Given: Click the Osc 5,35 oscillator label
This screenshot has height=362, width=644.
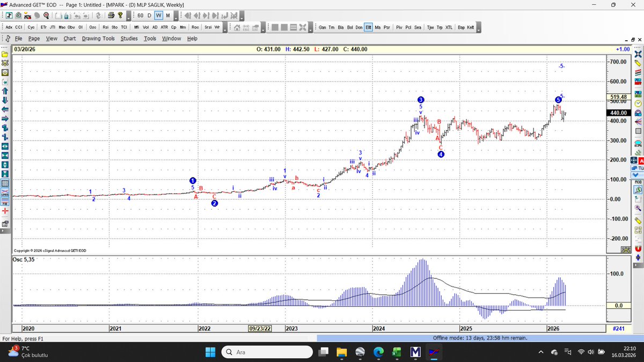Looking at the screenshot, I should pyautogui.click(x=23, y=259).
